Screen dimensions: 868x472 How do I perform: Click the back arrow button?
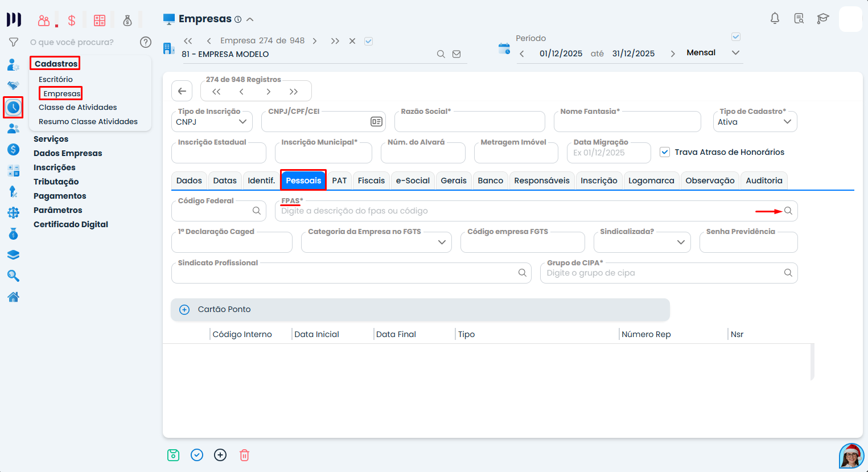tap(182, 91)
